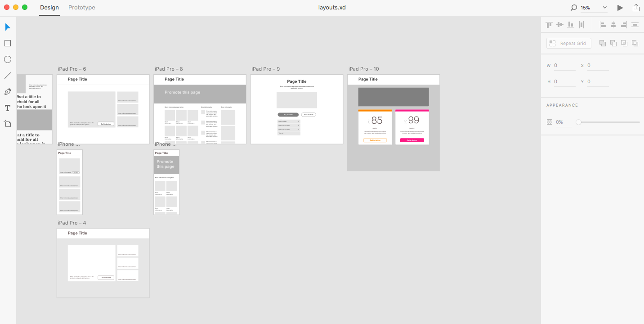The image size is (644, 324).
Task: Click the 'Promote this page' iPhone banner
Action: click(166, 165)
